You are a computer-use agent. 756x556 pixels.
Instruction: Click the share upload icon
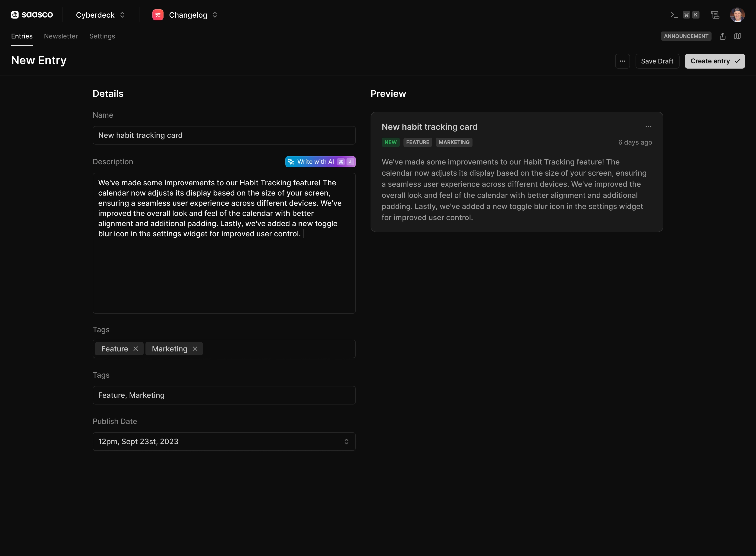click(722, 36)
